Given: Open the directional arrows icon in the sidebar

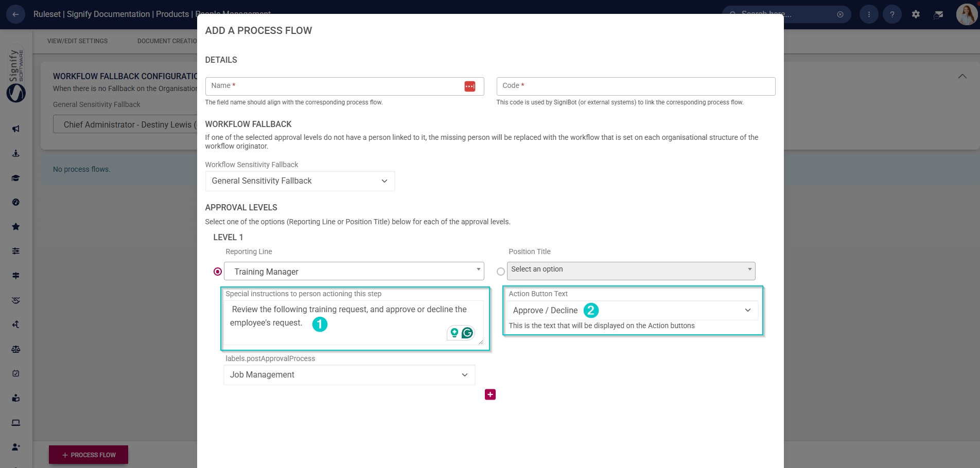Looking at the screenshot, I should point(16,325).
